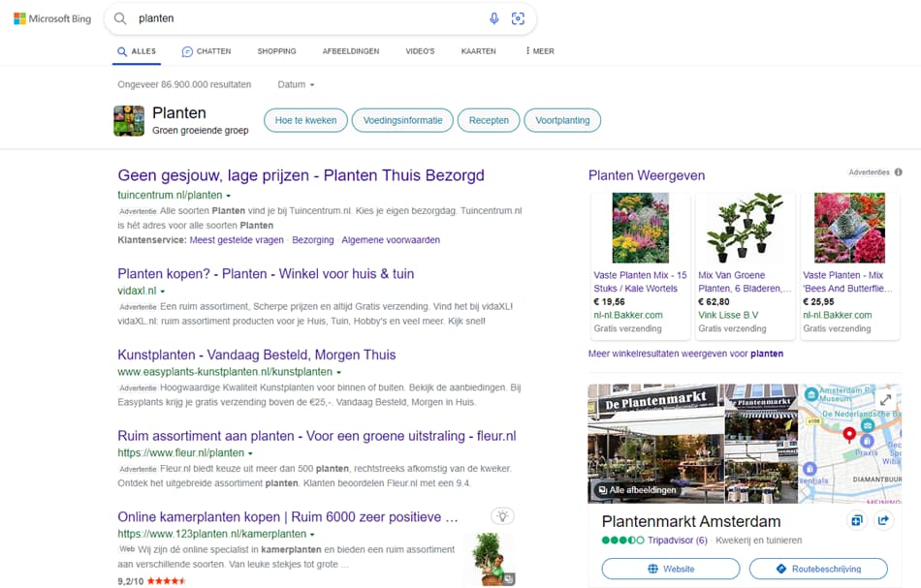Share the Plantenmarkt Amsterdam card via share icon
This screenshot has height=588, width=921.
tap(884, 520)
